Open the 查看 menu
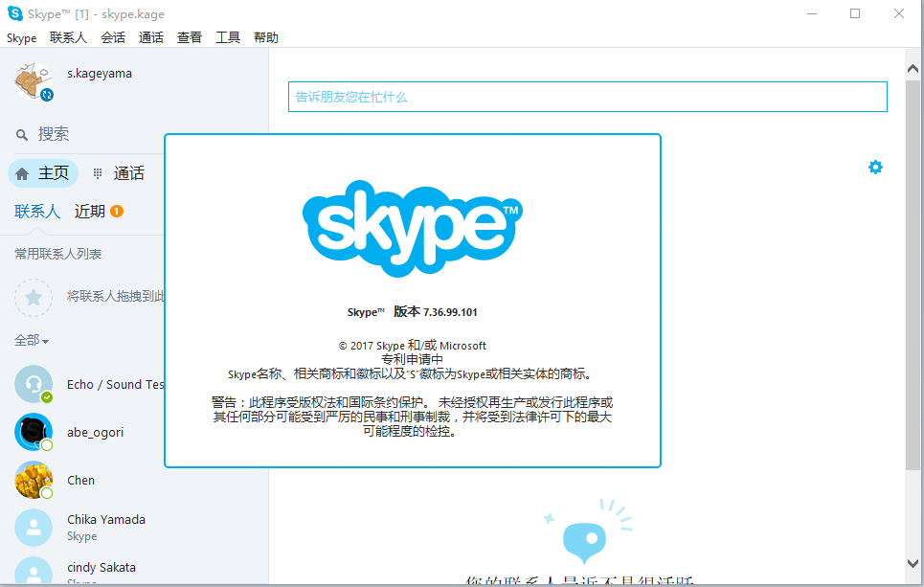 tap(190, 37)
